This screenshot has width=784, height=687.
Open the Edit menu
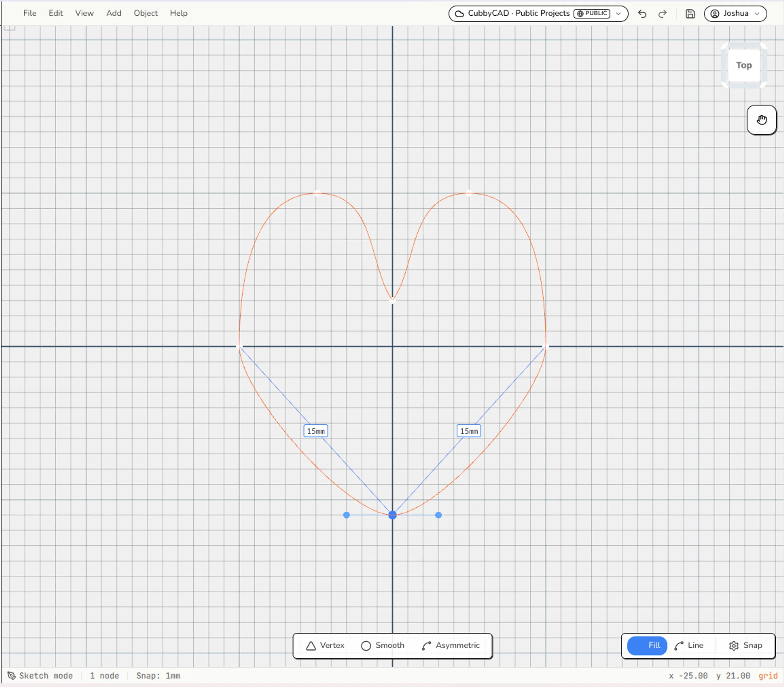55,13
